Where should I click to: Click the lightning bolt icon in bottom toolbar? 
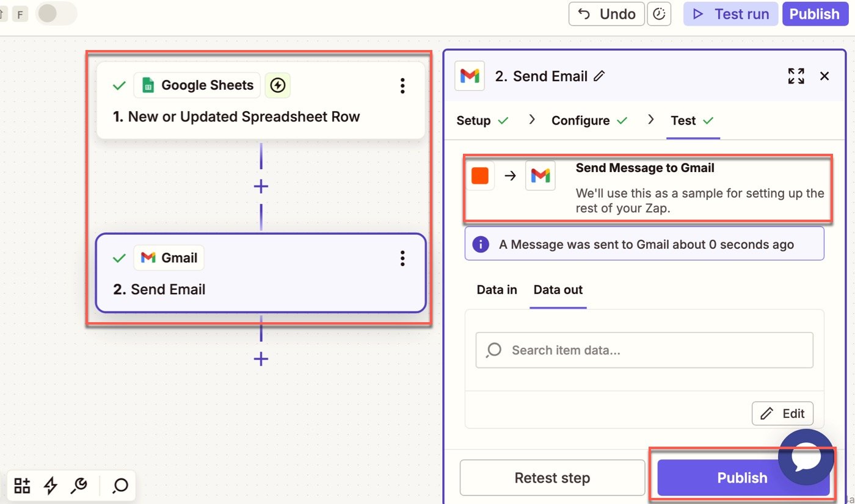[x=51, y=486]
